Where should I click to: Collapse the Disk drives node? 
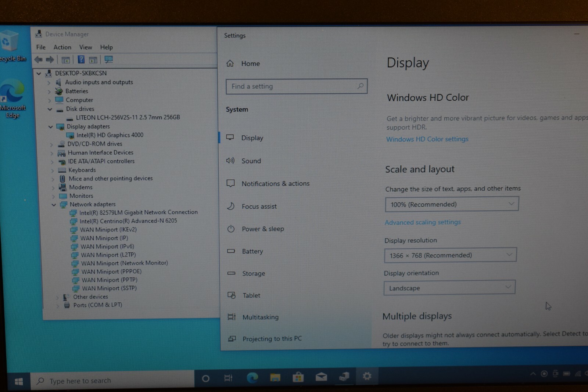click(x=50, y=109)
